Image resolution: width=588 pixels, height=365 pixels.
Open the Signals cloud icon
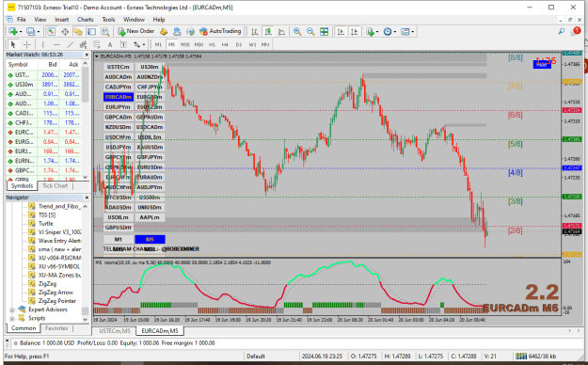coord(177,31)
